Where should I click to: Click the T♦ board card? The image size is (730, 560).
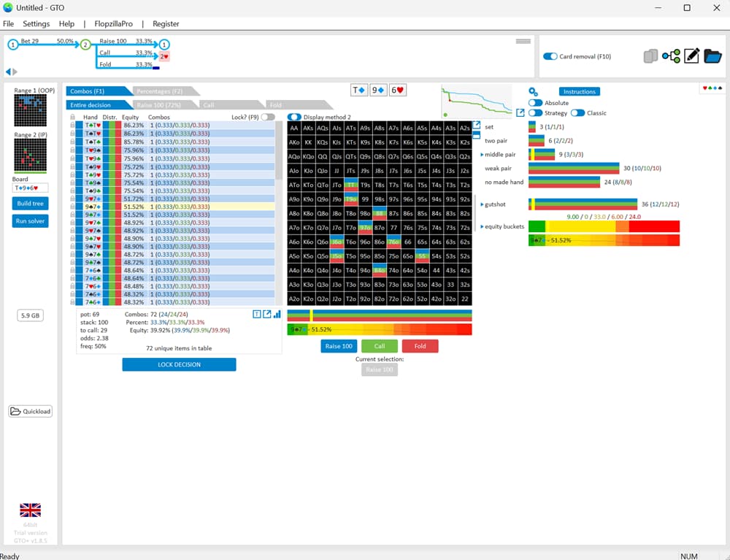(x=359, y=91)
